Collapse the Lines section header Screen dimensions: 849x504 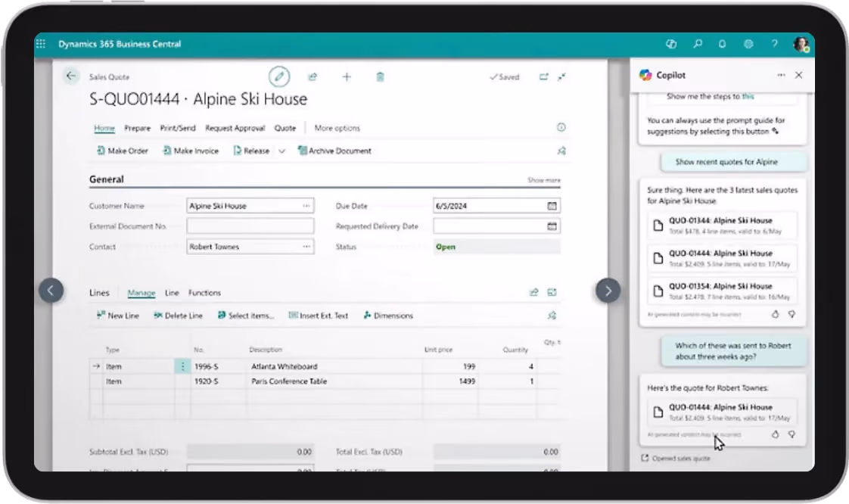(99, 292)
